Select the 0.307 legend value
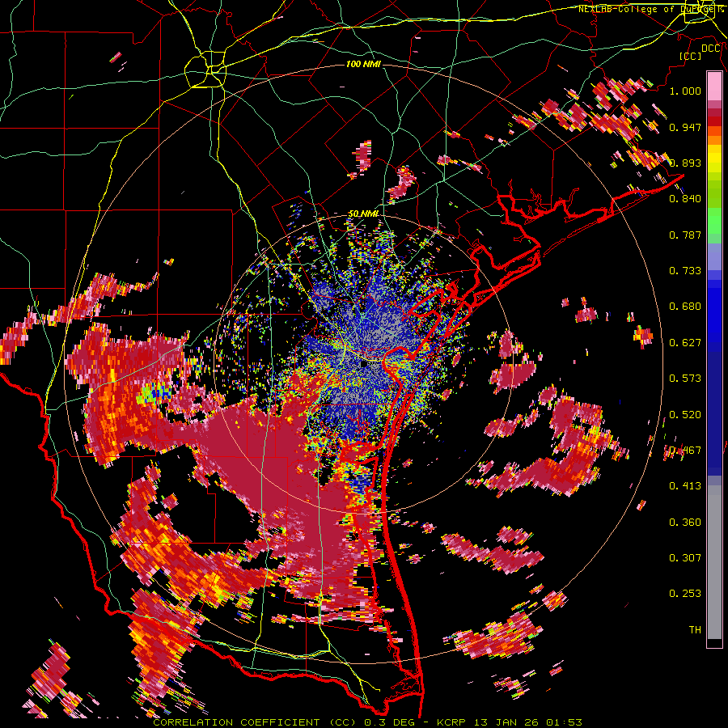 click(x=685, y=558)
